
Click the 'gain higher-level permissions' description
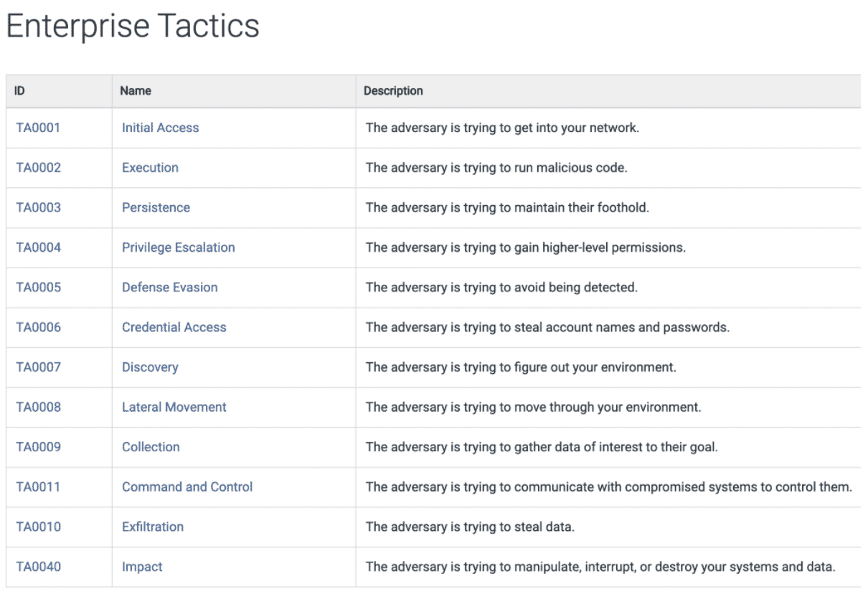(x=526, y=247)
